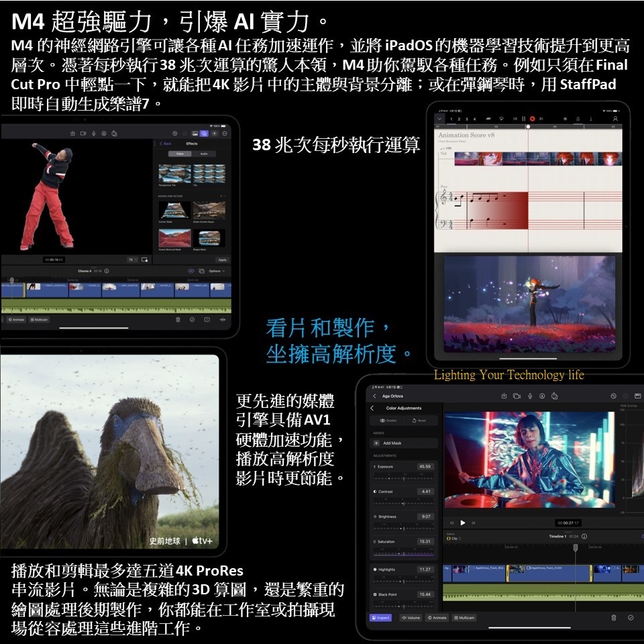Click microphone voiceover icon in Aga Orlova toolbar
The height and width of the screenshot is (644, 644).
(x=530, y=396)
